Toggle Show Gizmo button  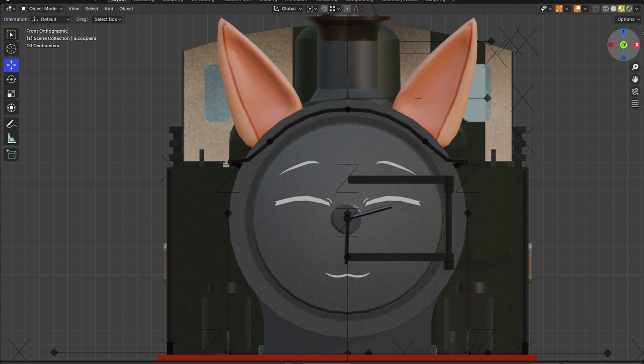[559, 9]
